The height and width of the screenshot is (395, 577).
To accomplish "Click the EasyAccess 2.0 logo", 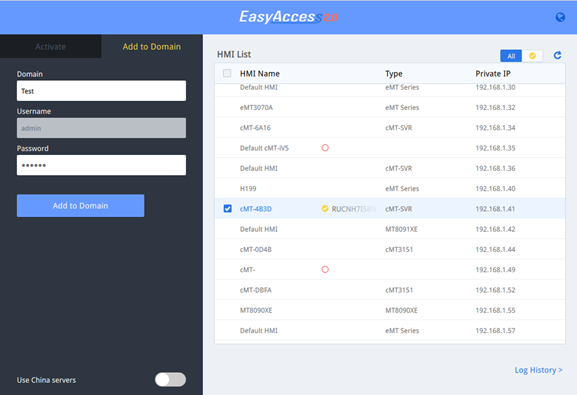I will coord(288,17).
